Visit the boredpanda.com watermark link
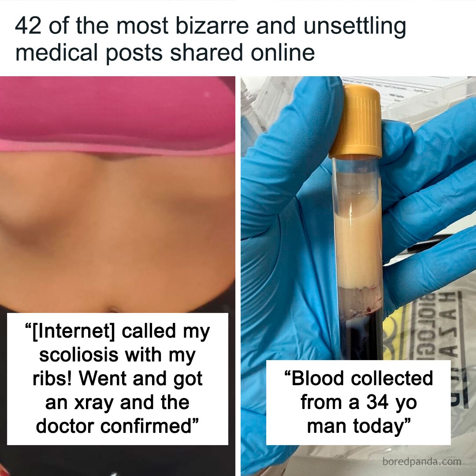 (x=422, y=462)
